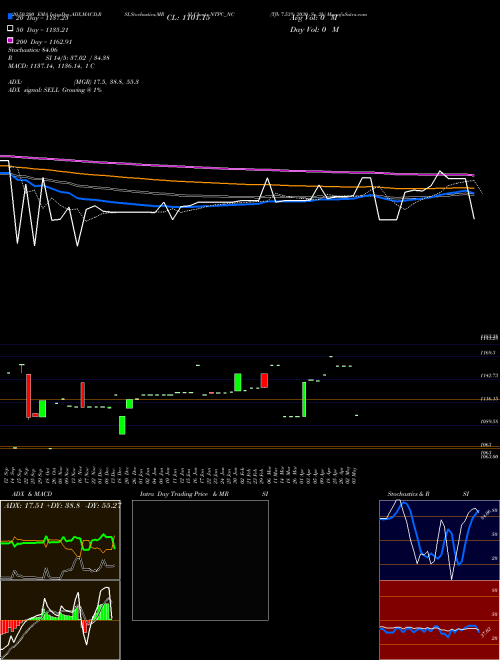This screenshot has width=500, height=660.
Task: Click the white 50 Day legend swatch
Action: click(x=11, y=29)
